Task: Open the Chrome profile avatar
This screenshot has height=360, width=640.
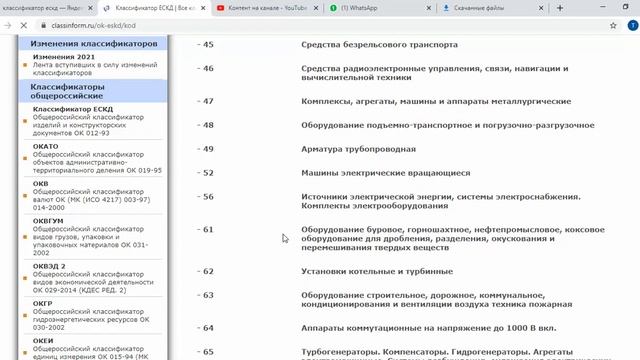Action: (x=633, y=25)
